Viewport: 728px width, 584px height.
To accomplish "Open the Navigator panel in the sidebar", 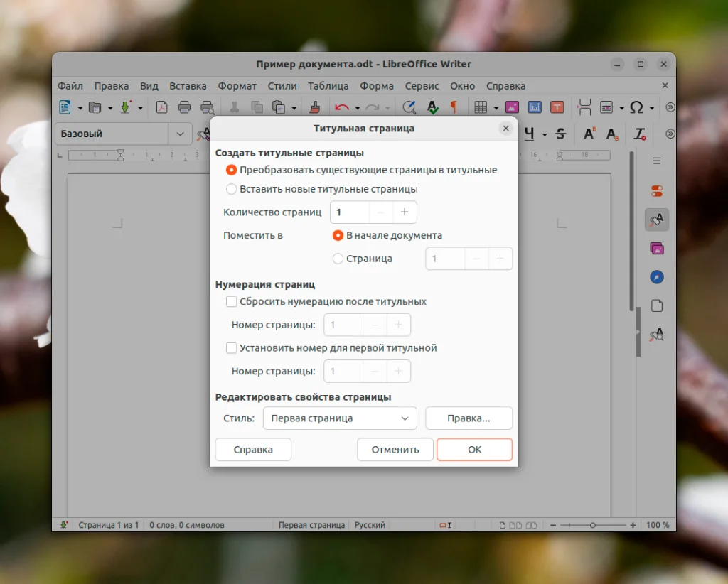I will 655,277.
